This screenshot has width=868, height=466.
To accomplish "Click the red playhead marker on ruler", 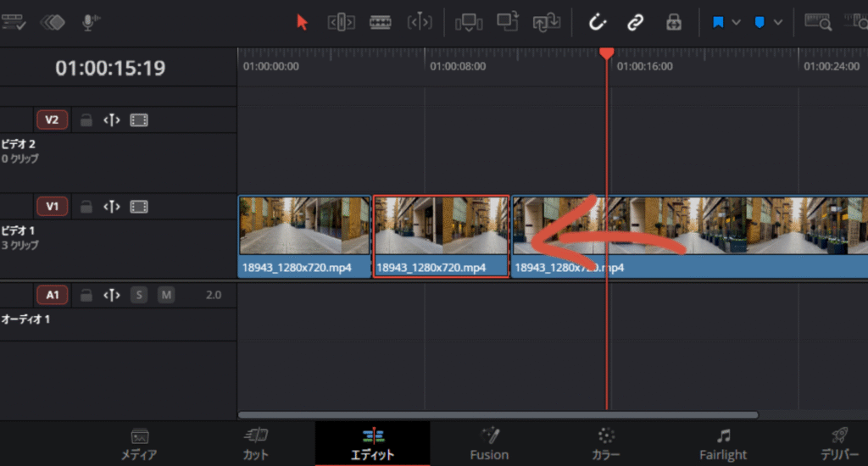I will coord(606,53).
